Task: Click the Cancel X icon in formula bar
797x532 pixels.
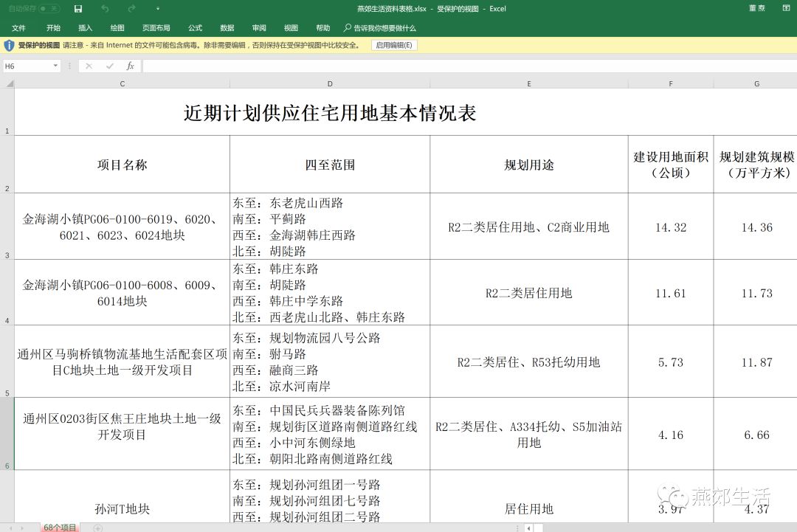Action: click(x=89, y=66)
